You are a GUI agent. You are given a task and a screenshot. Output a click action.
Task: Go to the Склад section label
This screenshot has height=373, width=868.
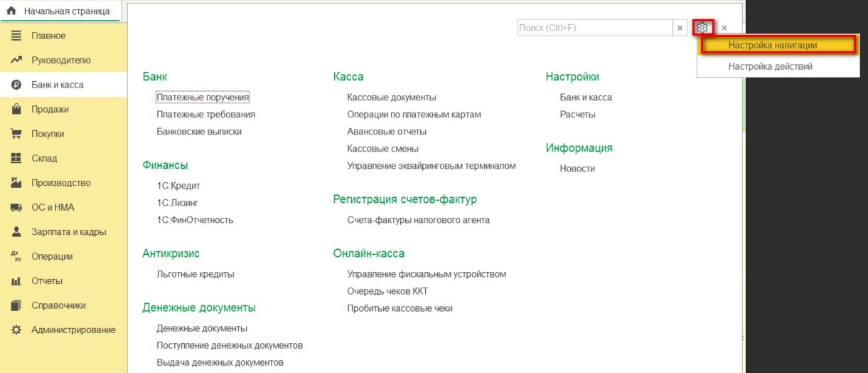pyautogui.click(x=44, y=158)
